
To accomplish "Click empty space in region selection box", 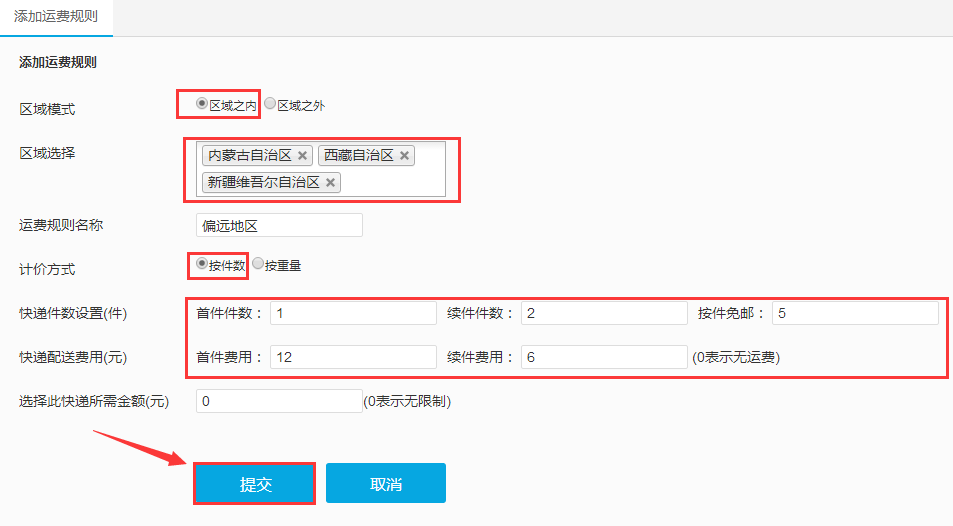I will pos(395,183).
